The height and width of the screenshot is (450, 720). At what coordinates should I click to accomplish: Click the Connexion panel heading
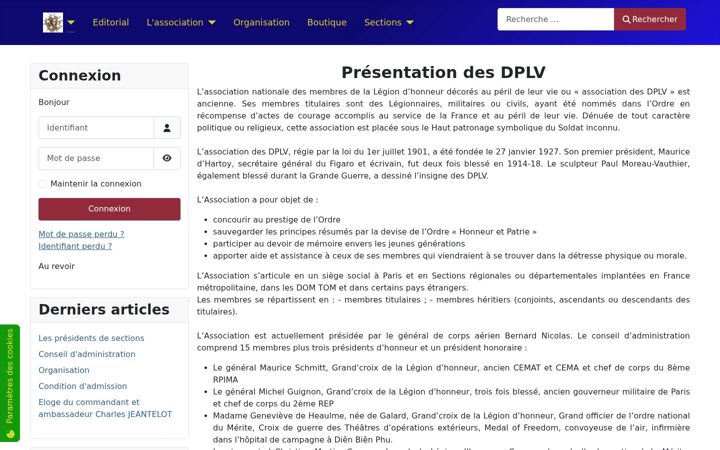[x=79, y=75]
